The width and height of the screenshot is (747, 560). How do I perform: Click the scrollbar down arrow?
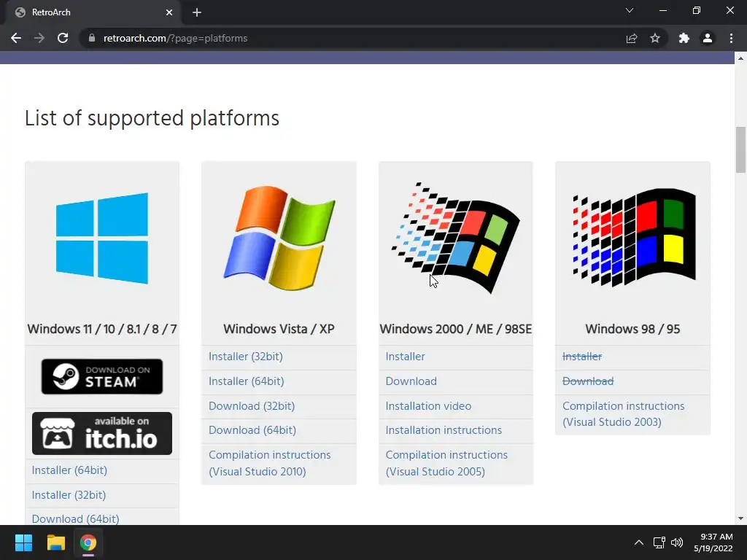click(740, 518)
